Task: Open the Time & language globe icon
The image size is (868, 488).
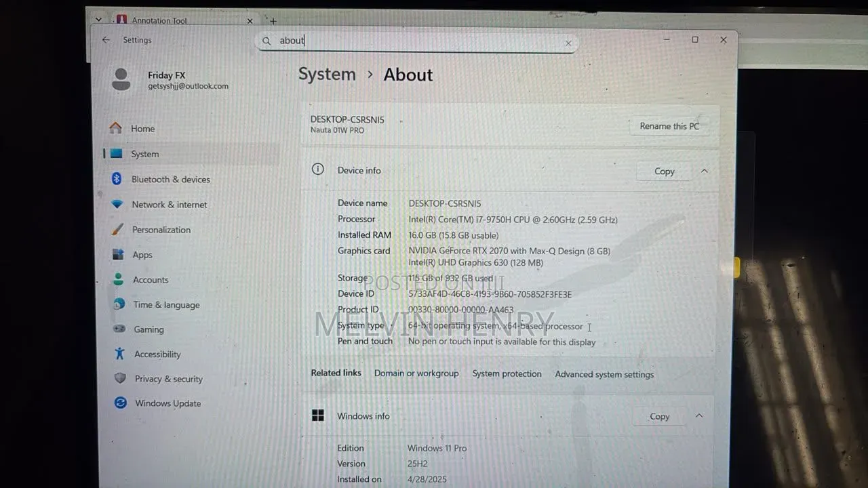Action: point(119,304)
